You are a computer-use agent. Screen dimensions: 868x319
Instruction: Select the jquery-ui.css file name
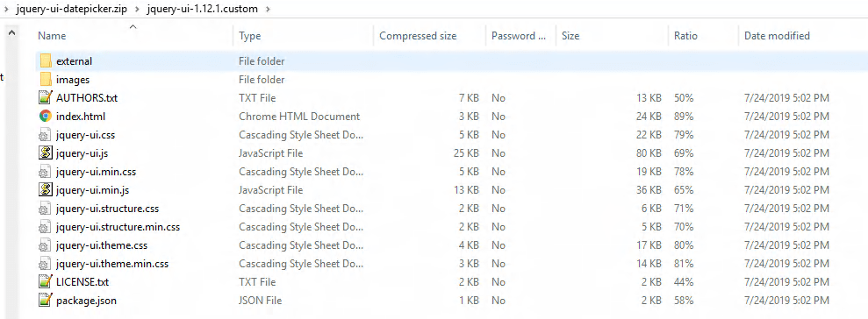pos(85,135)
